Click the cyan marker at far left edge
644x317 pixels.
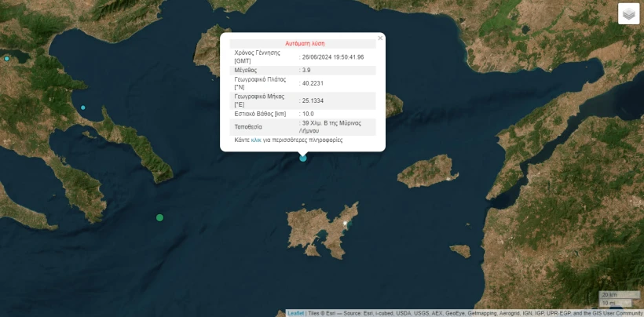[7, 59]
